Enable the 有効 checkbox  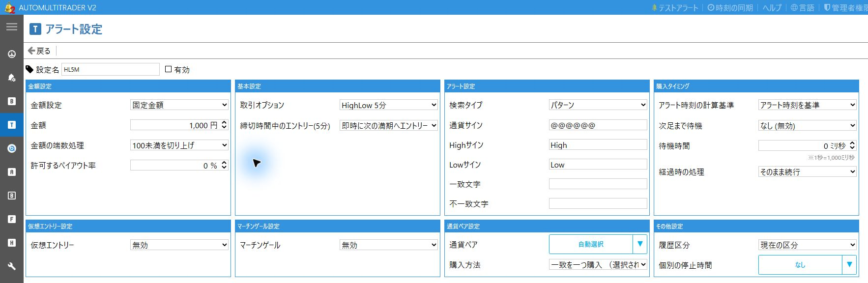[x=169, y=69]
